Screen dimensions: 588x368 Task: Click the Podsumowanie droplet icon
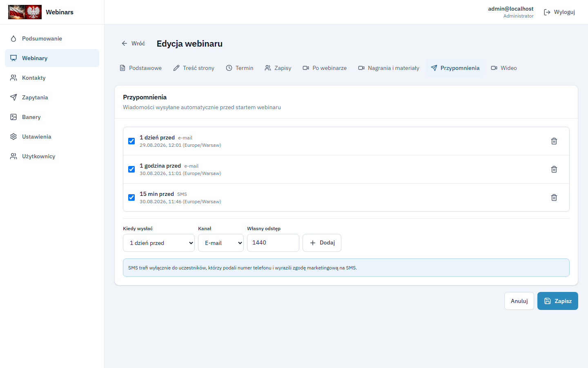13,38
